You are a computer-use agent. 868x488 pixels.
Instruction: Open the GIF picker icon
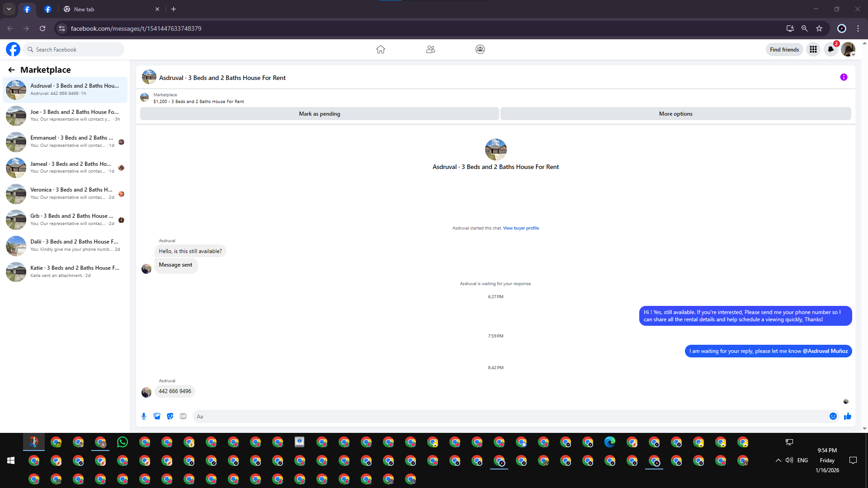click(183, 416)
